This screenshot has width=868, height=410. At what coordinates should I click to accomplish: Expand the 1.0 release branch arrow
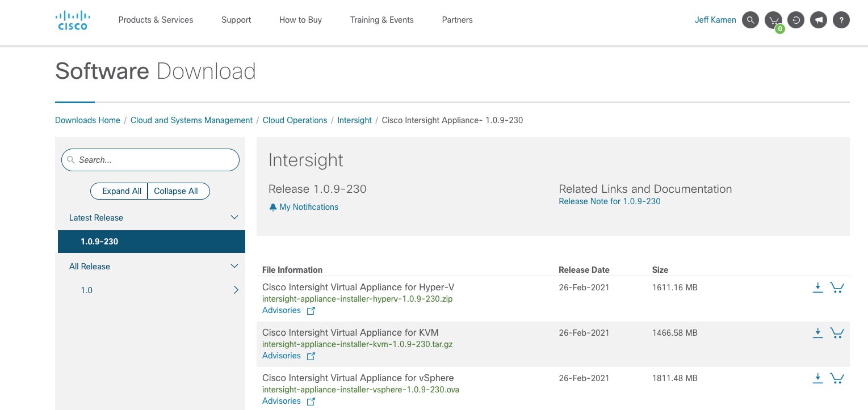236,290
